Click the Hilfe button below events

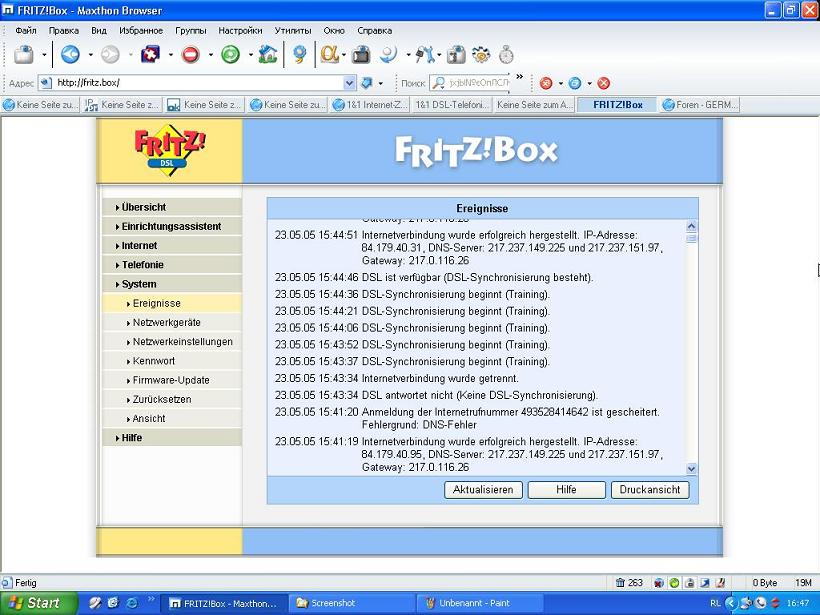[566, 490]
